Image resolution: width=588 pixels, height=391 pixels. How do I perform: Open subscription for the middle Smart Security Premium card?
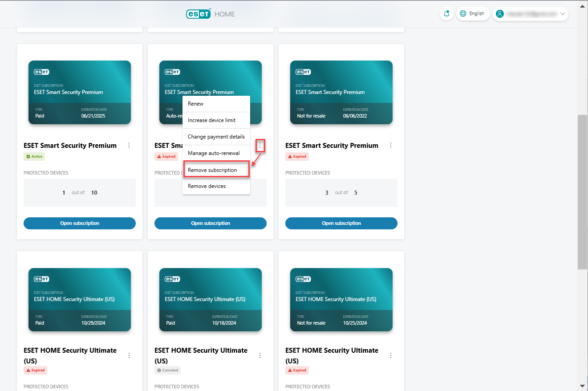(x=211, y=223)
